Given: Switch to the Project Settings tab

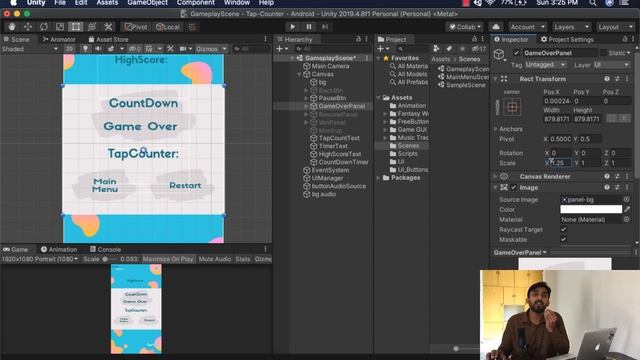Looking at the screenshot, I should [x=567, y=40].
